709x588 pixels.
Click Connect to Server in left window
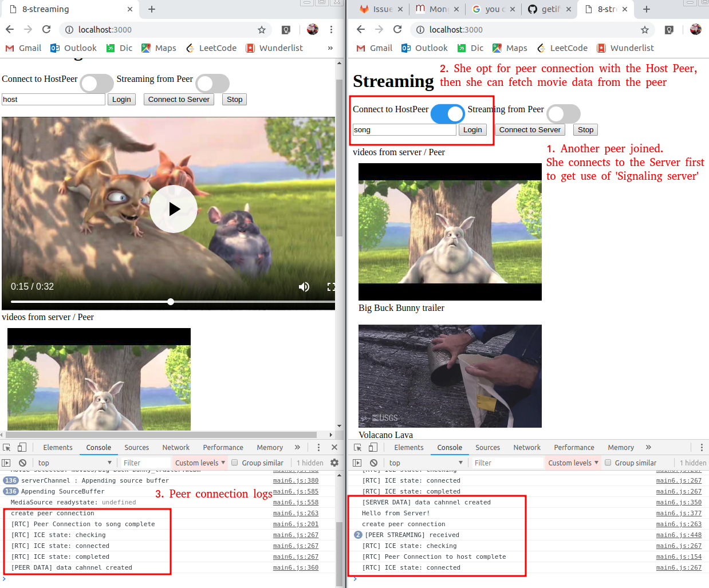tap(179, 99)
